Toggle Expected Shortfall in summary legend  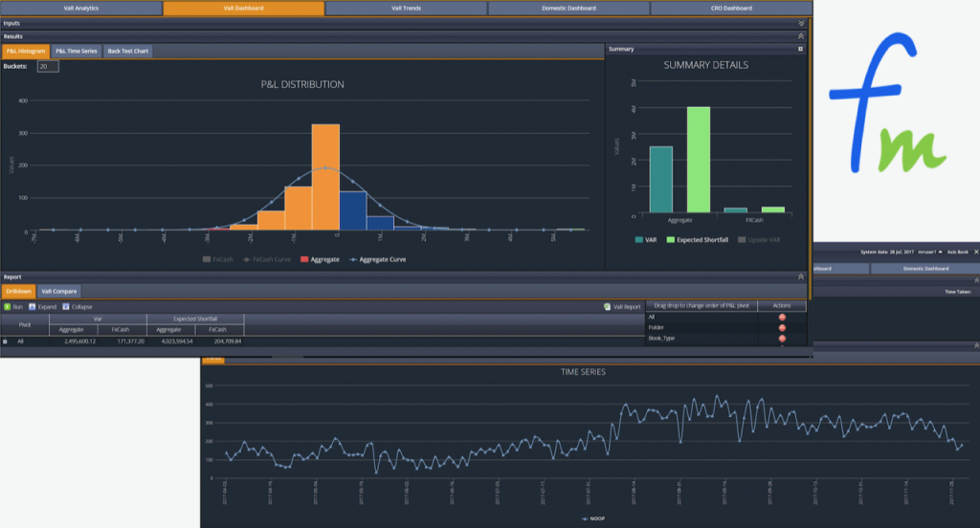point(698,240)
